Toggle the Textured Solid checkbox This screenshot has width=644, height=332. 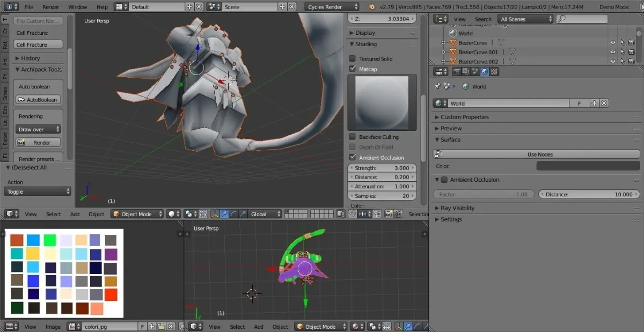[352, 58]
